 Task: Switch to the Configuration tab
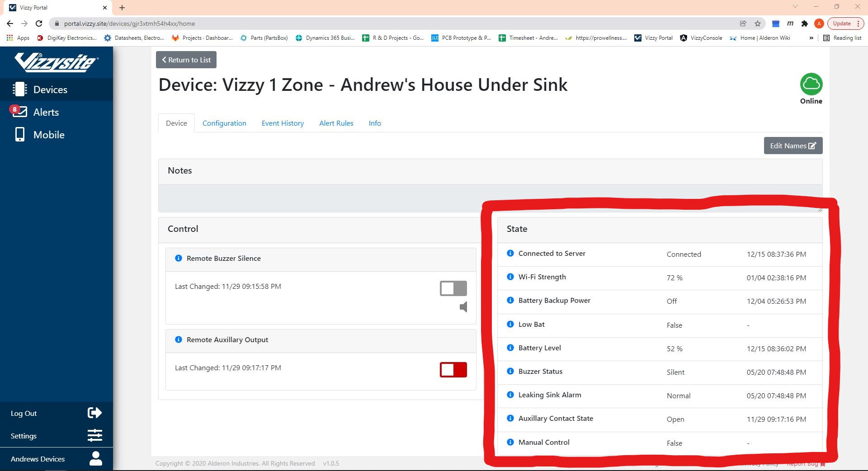[x=224, y=123]
